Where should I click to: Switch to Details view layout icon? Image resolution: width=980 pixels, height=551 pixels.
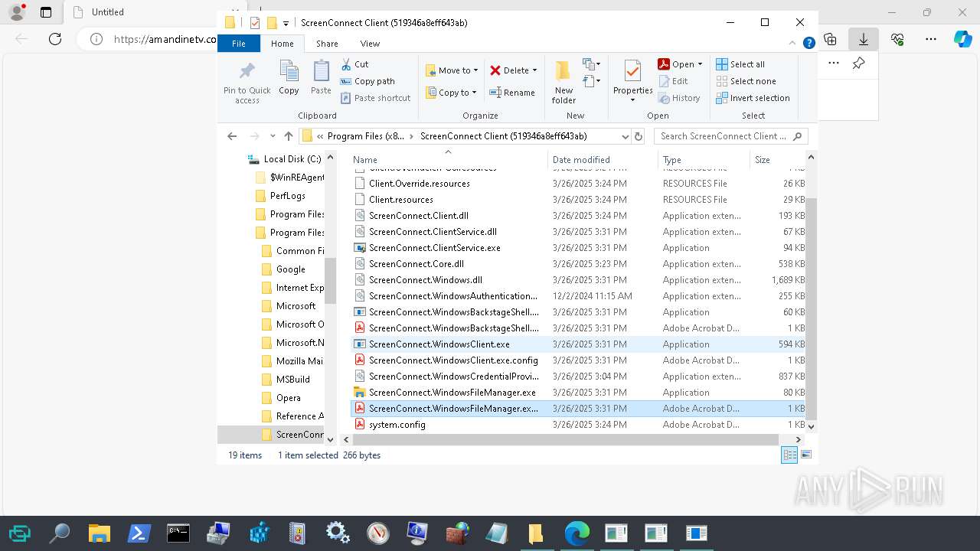(789, 455)
